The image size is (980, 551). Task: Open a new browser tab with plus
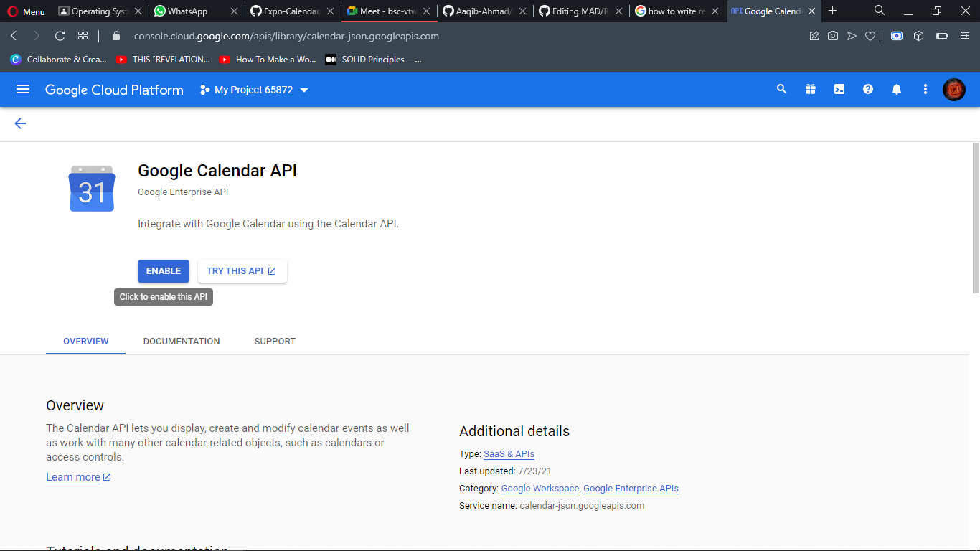tap(832, 11)
